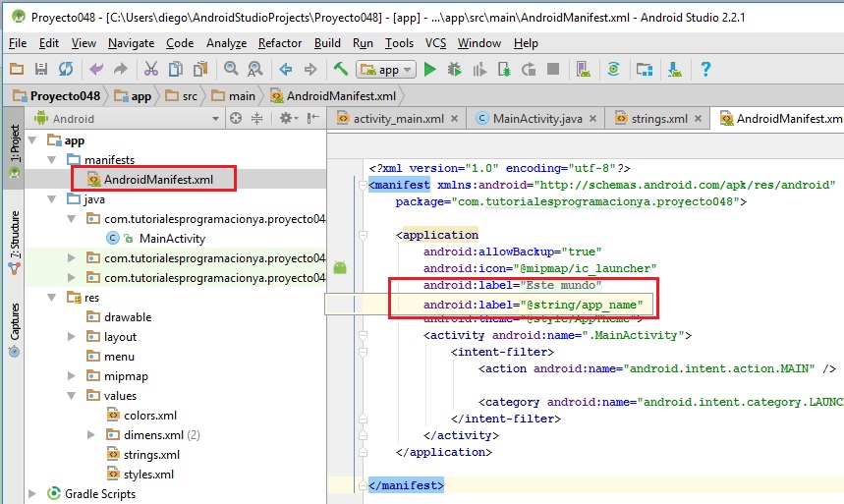Click the Stop square icon
The image size is (844, 504).
point(553,69)
